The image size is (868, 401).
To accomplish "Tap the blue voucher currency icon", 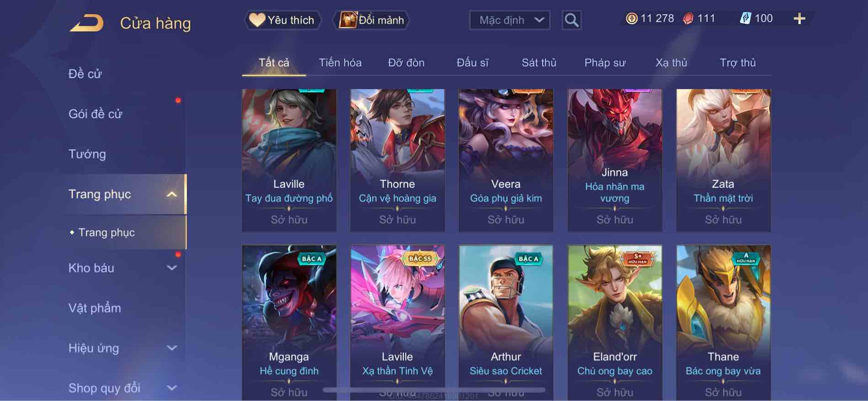I will (745, 19).
